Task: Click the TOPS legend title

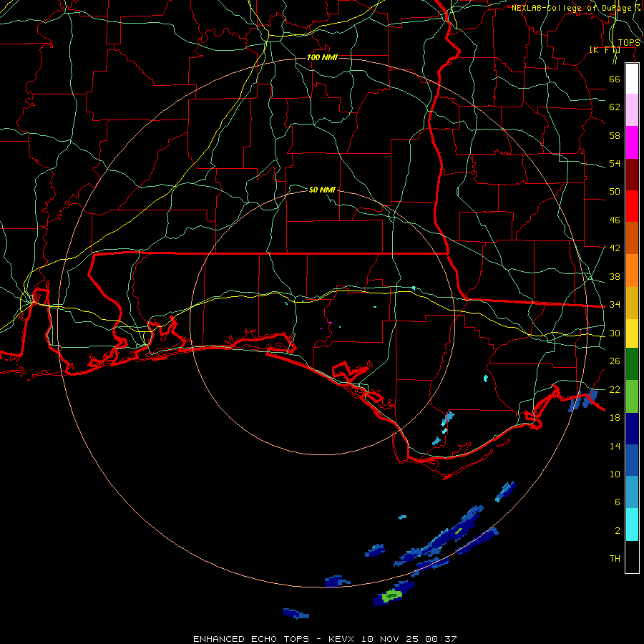Action: (x=629, y=43)
